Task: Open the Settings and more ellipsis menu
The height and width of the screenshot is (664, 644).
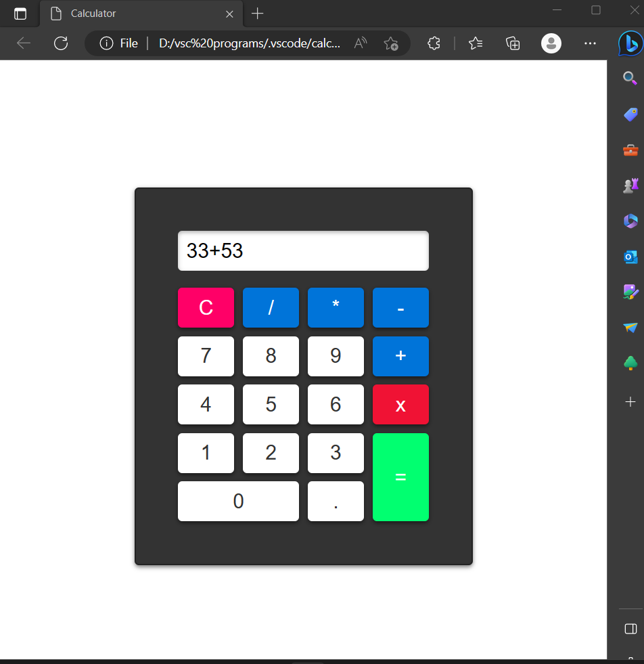Action: [x=590, y=43]
